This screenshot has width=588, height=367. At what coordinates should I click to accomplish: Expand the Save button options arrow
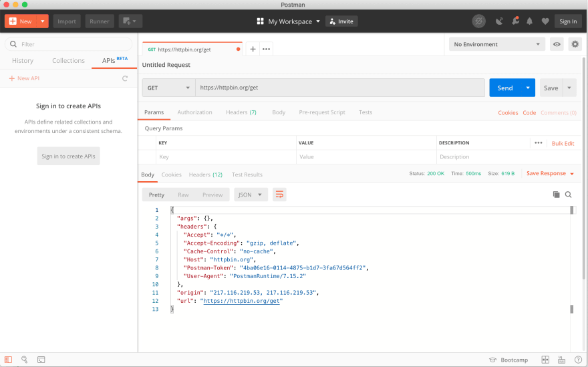click(569, 88)
